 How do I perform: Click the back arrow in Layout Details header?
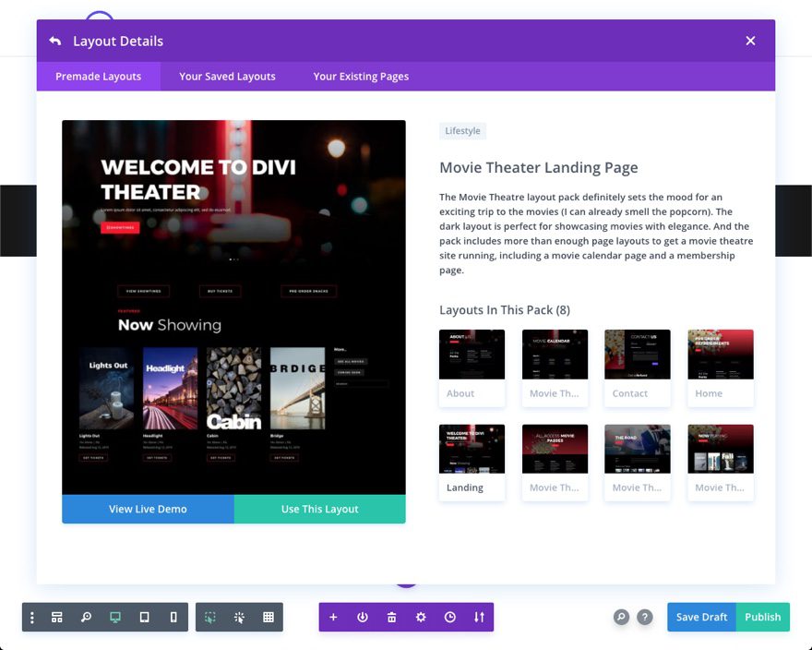[55, 41]
